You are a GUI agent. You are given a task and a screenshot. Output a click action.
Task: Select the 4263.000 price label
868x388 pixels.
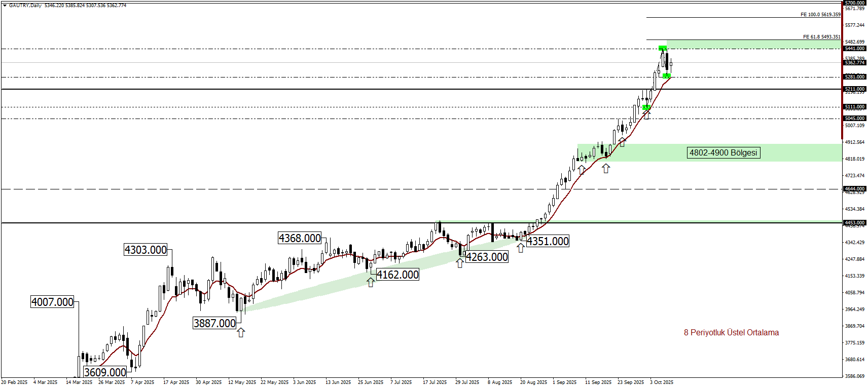(x=487, y=257)
